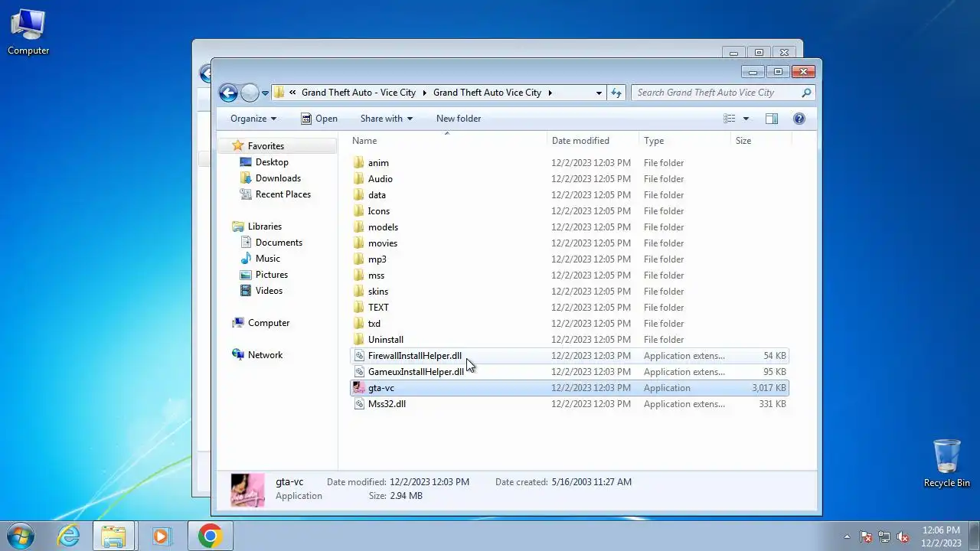Expand arrow after Grand Theft Auto - Vice City
The image size is (980, 551).
[425, 93]
